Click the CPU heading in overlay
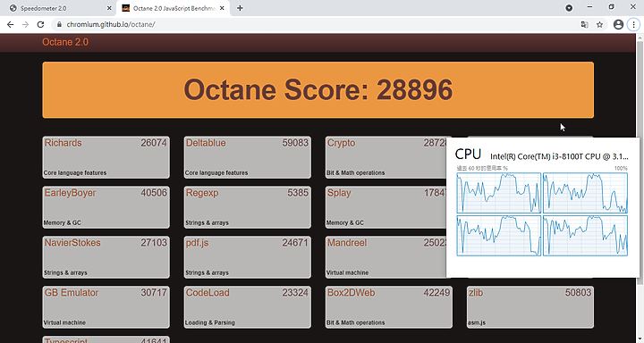 point(468,155)
